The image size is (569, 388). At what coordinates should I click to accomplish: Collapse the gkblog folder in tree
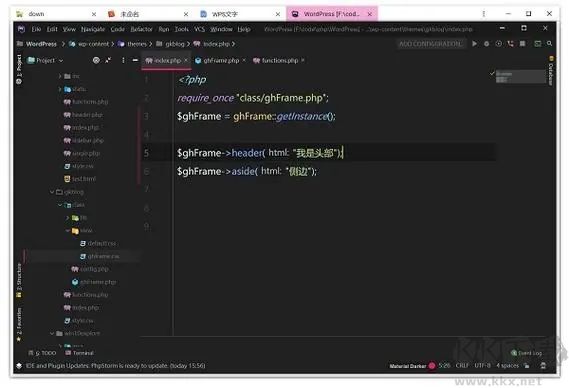coord(52,192)
